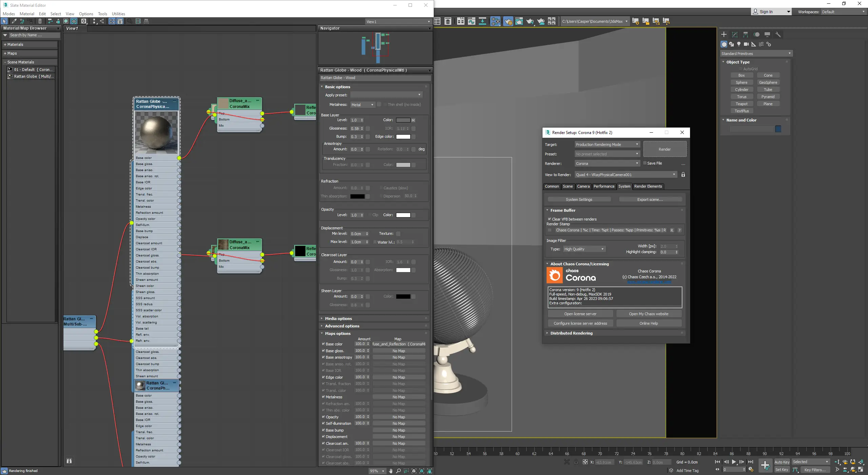Switch to the Utilities wrench panel
This screenshot has height=475, width=868.
click(778, 35)
